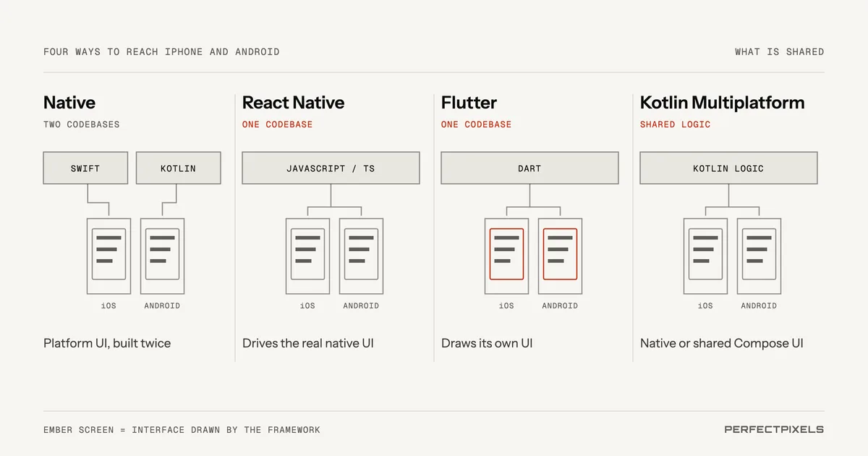Click the red iOS phone icon under Flutter
The height and width of the screenshot is (456, 868).
[506, 256]
